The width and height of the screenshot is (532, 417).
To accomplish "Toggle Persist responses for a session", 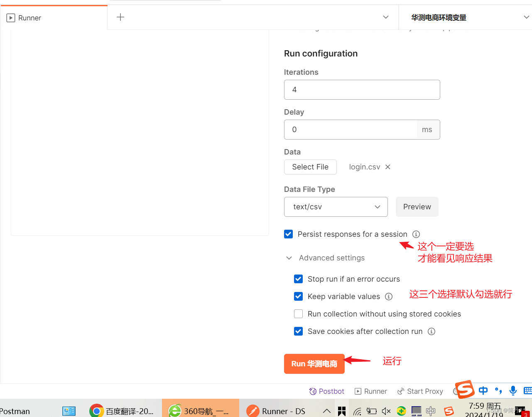I will [x=288, y=234].
